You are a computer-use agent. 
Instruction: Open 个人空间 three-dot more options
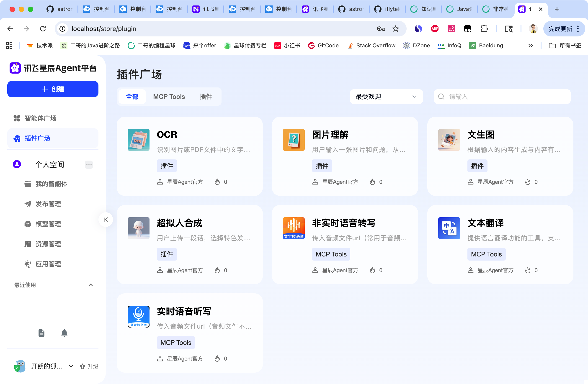pos(89,165)
